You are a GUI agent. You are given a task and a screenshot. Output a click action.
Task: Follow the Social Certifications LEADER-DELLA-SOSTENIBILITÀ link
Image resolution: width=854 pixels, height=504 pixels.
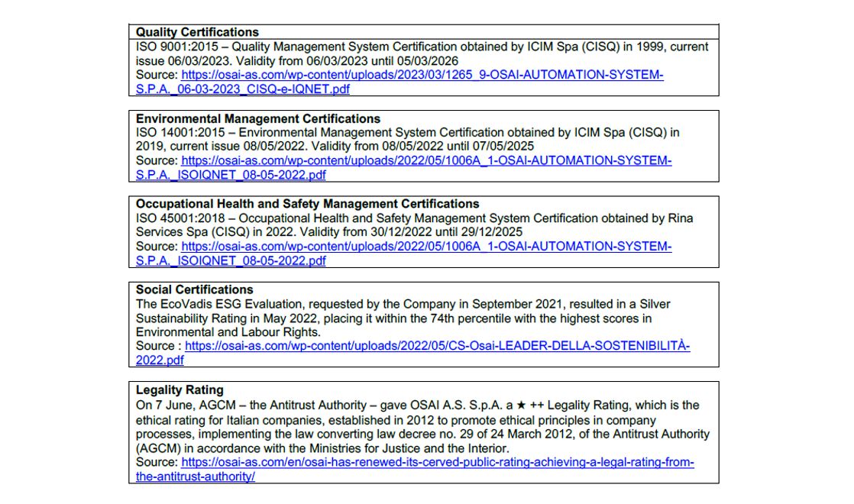pyautogui.click(x=437, y=346)
